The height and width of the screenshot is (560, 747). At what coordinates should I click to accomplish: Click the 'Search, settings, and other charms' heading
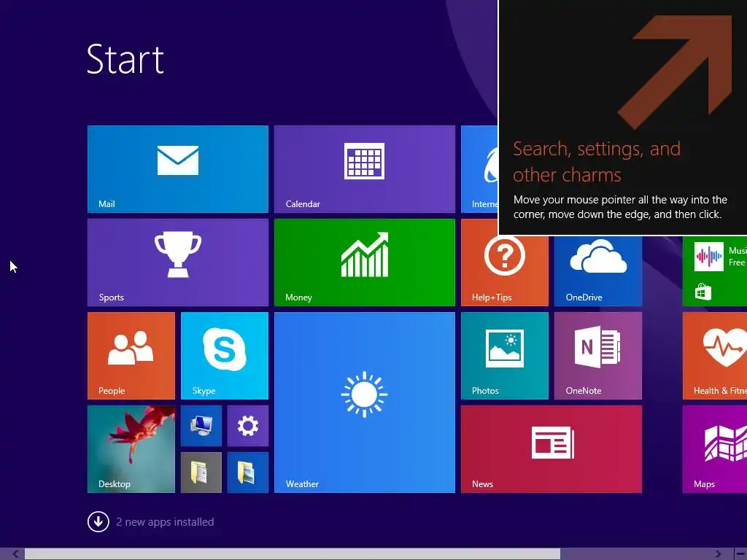597,162
